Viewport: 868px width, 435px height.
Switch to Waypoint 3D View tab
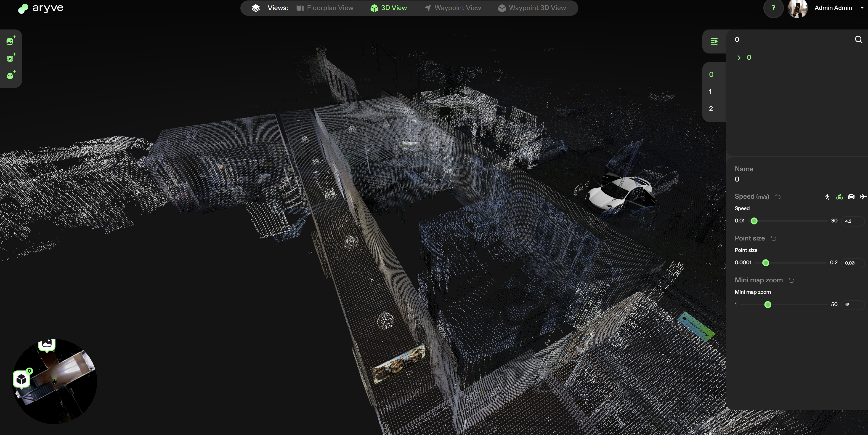point(532,8)
